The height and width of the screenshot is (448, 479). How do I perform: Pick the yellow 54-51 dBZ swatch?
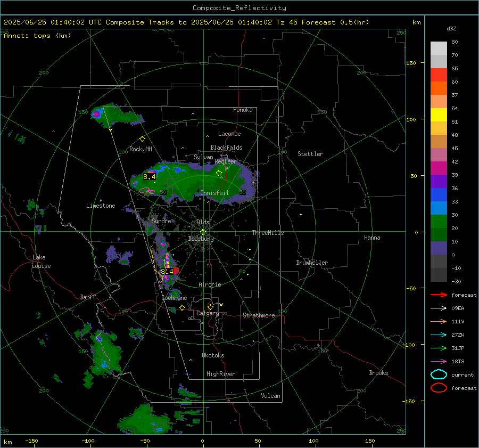point(439,115)
